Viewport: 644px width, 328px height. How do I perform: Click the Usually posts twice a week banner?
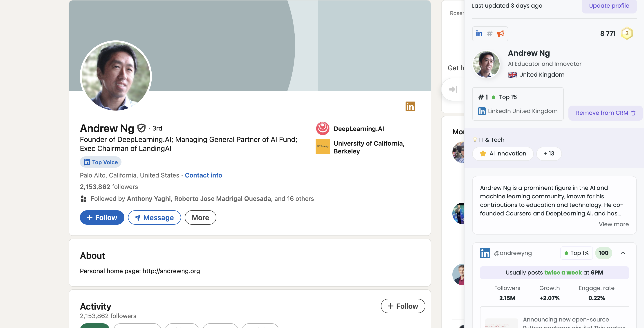(x=554, y=272)
